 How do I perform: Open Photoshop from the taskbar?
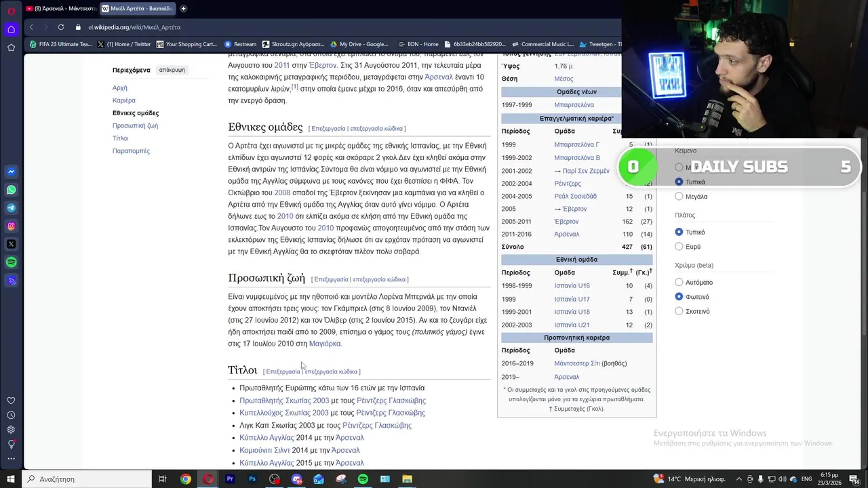coord(252,479)
